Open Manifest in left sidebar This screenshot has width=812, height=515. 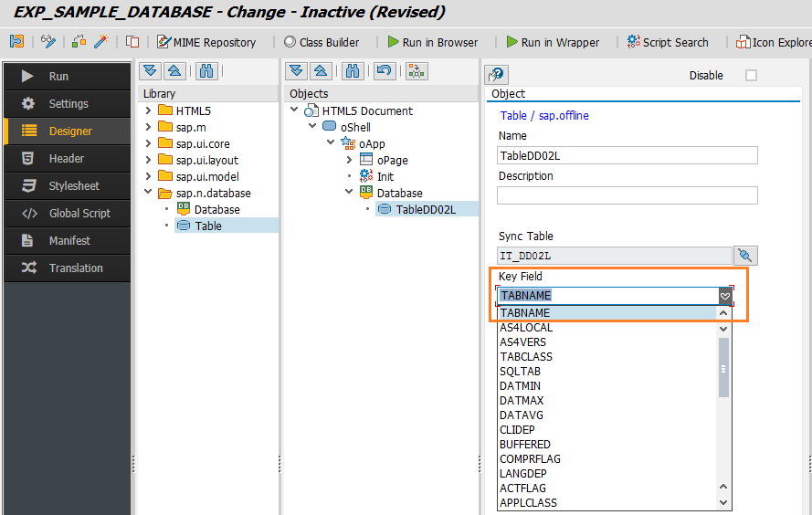[68, 241]
